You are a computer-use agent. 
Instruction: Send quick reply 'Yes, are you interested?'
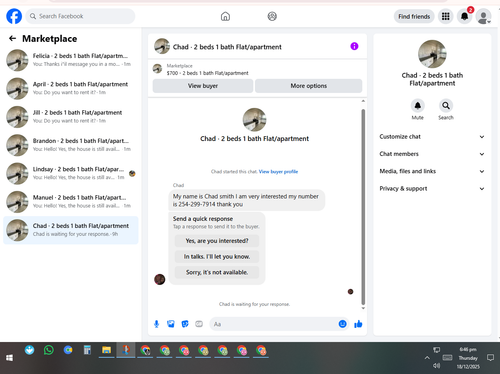point(217,241)
